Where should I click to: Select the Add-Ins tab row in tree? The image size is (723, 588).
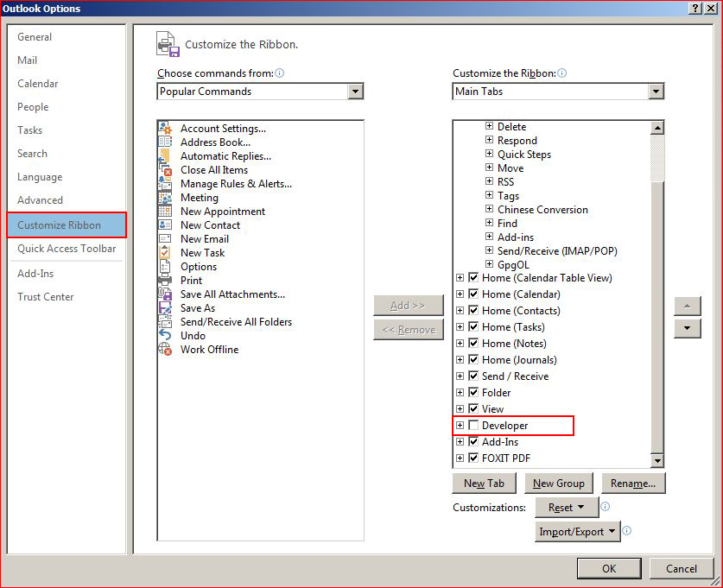(500, 441)
